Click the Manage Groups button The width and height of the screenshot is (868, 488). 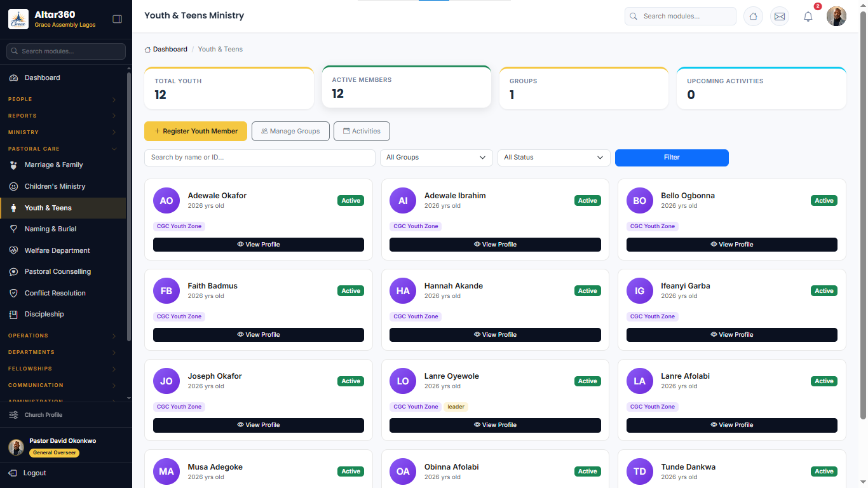(290, 131)
